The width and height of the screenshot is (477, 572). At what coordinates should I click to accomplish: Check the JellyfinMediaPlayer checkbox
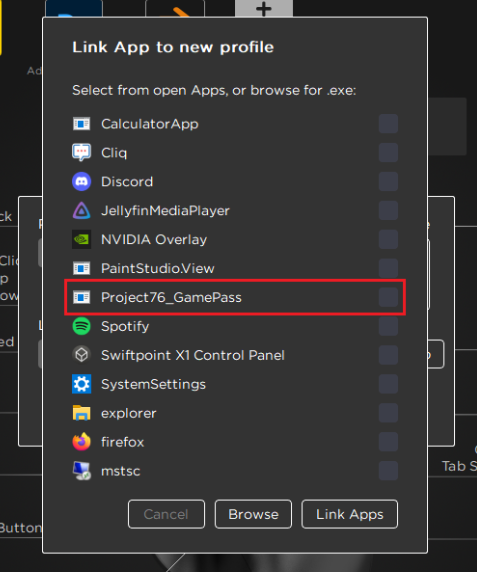tap(388, 210)
